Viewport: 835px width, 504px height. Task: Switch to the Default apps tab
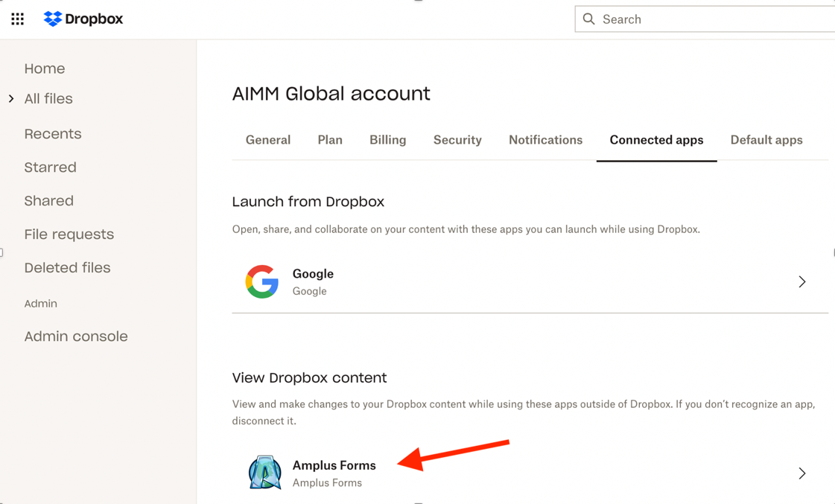766,140
